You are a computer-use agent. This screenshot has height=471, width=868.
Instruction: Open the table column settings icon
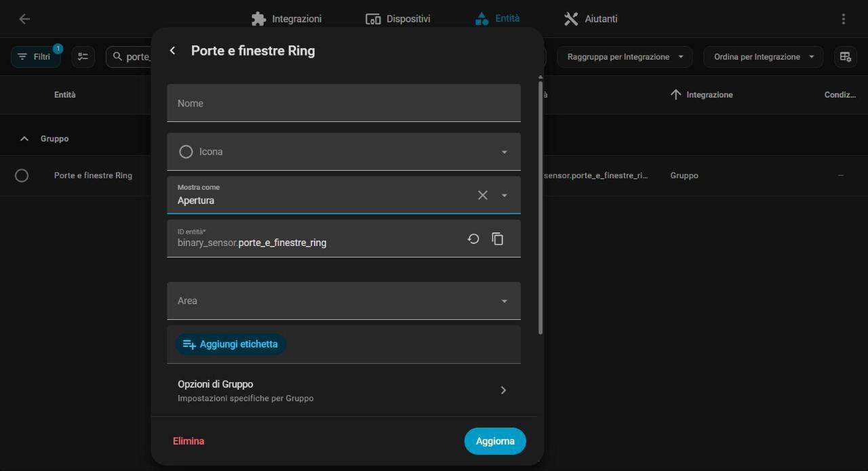click(846, 57)
